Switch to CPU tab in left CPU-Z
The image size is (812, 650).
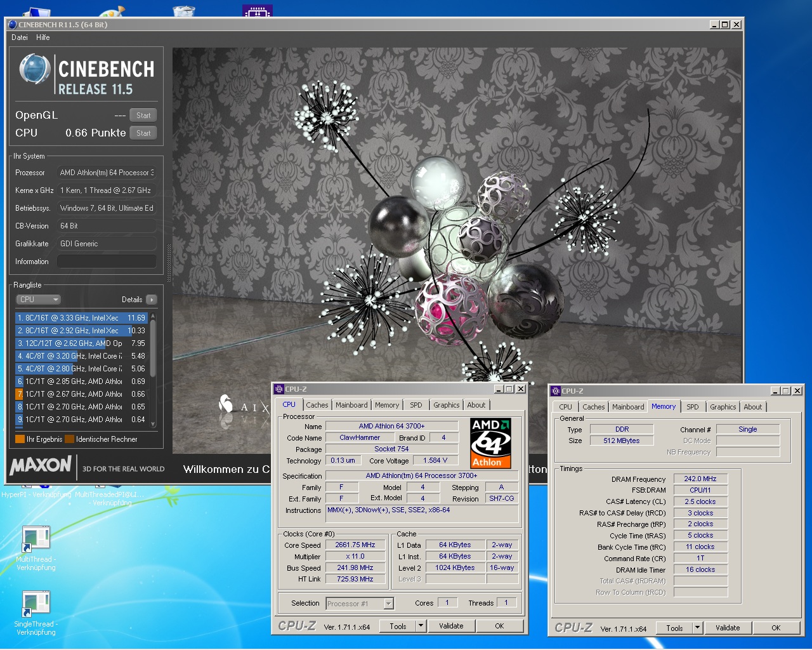[289, 404]
